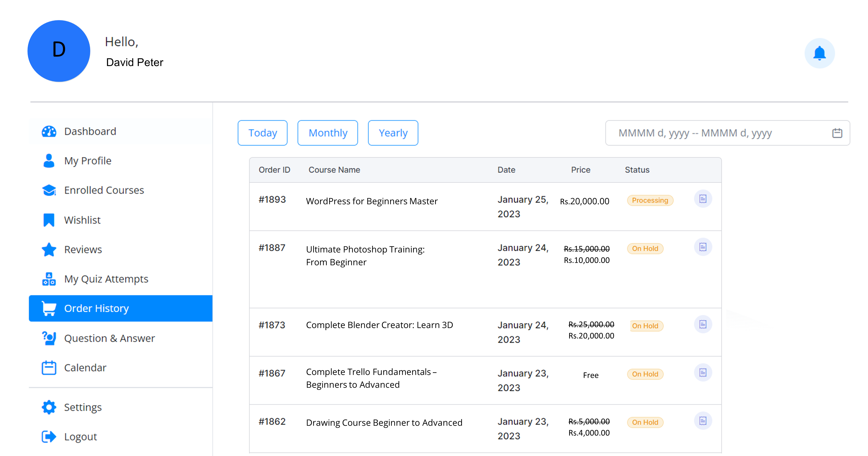Select My Quiz Attempts menu item
This screenshot has width=868, height=456.
[x=106, y=279]
